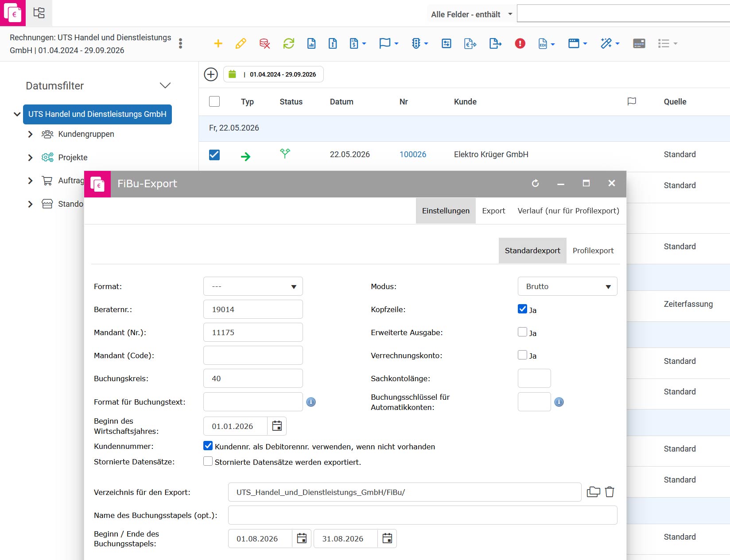
Task: Click the date range filter 01.04.2024 - 29.09.2026
Action: (273, 74)
